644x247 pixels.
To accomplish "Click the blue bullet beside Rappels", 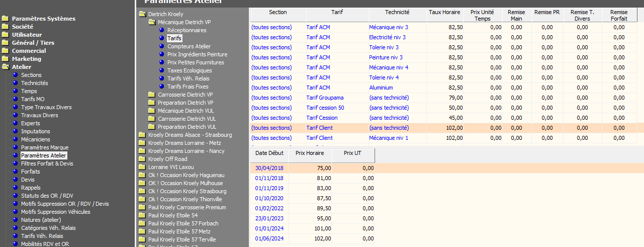I will pyautogui.click(x=15, y=188).
